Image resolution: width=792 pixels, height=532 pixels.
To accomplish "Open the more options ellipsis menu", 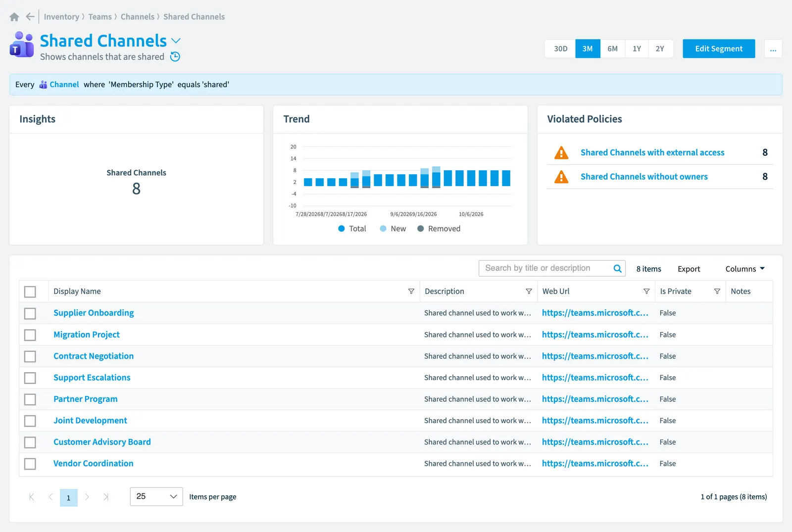I will pos(773,48).
